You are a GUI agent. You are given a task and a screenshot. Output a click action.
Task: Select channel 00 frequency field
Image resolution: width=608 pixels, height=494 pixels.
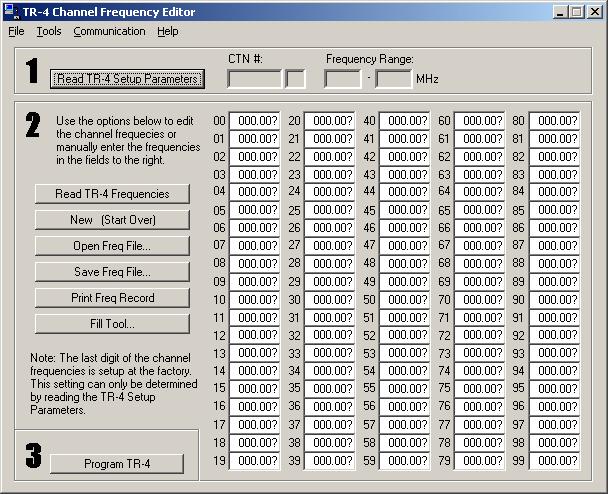254,121
